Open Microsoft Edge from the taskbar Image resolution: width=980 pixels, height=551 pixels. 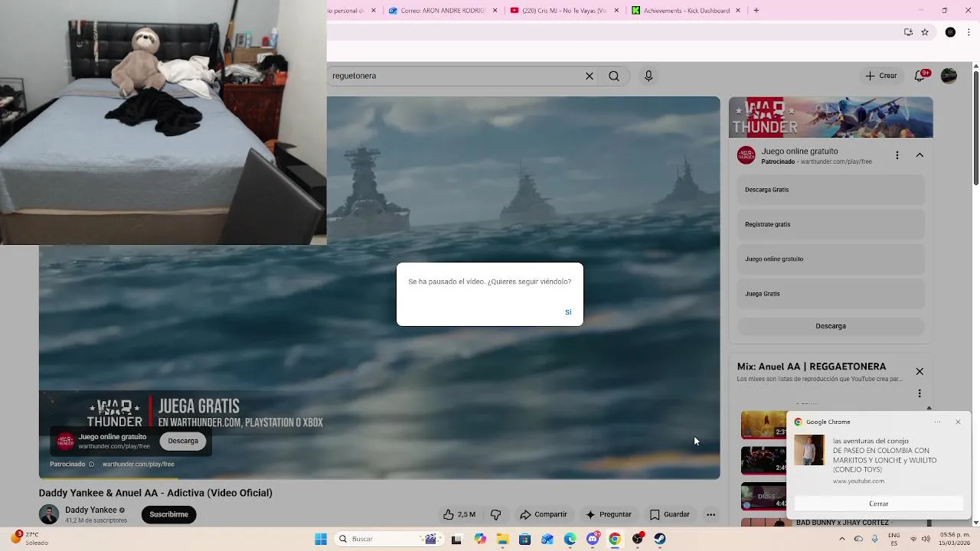coord(570,539)
